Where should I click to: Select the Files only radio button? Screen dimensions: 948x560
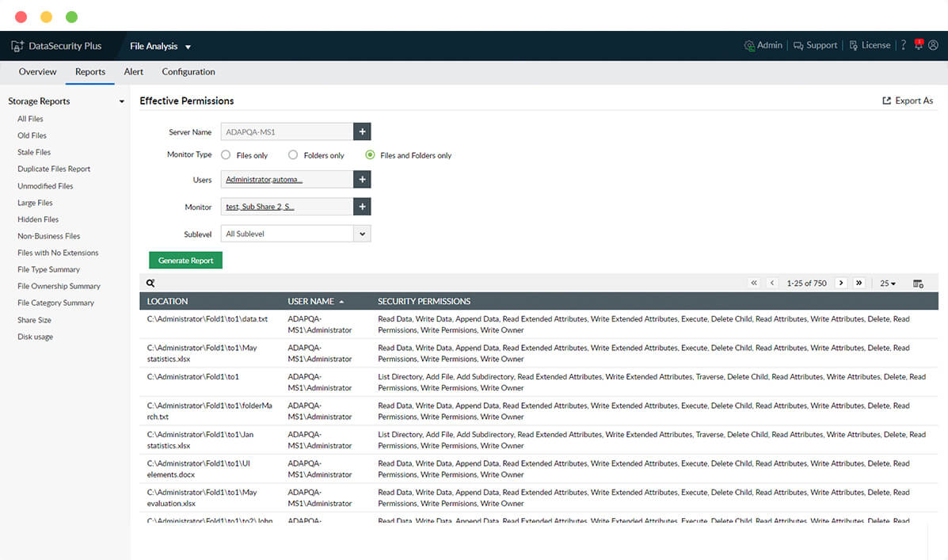pos(226,155)
